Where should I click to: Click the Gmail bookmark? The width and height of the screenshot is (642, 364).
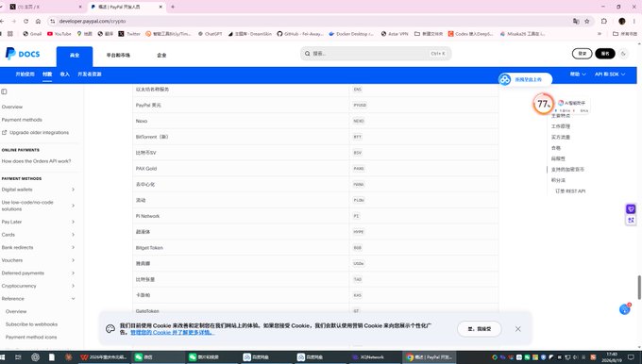(32, 34)
